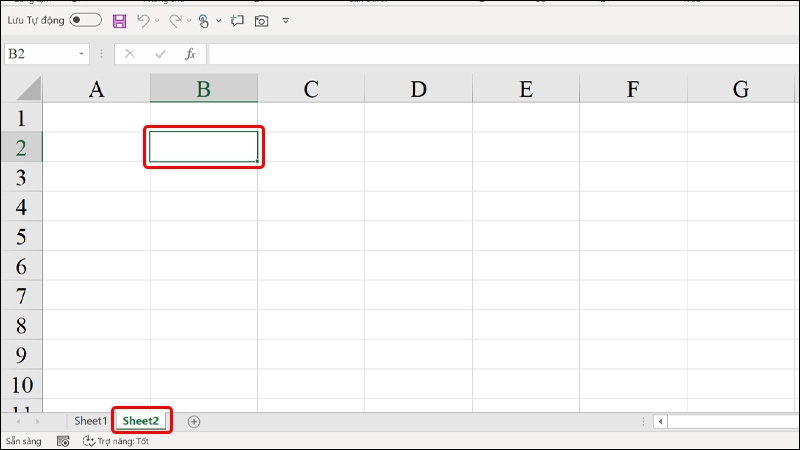Select column E header

tap(526, 88)
